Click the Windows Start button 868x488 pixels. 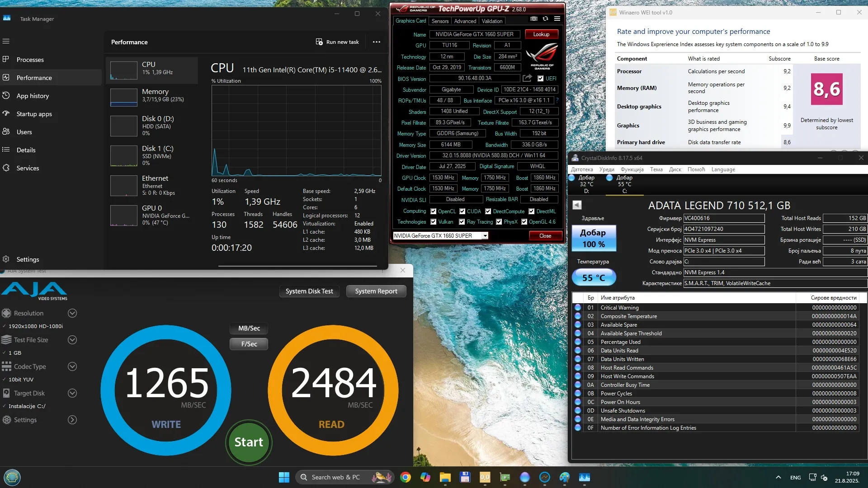coord(284,477)
